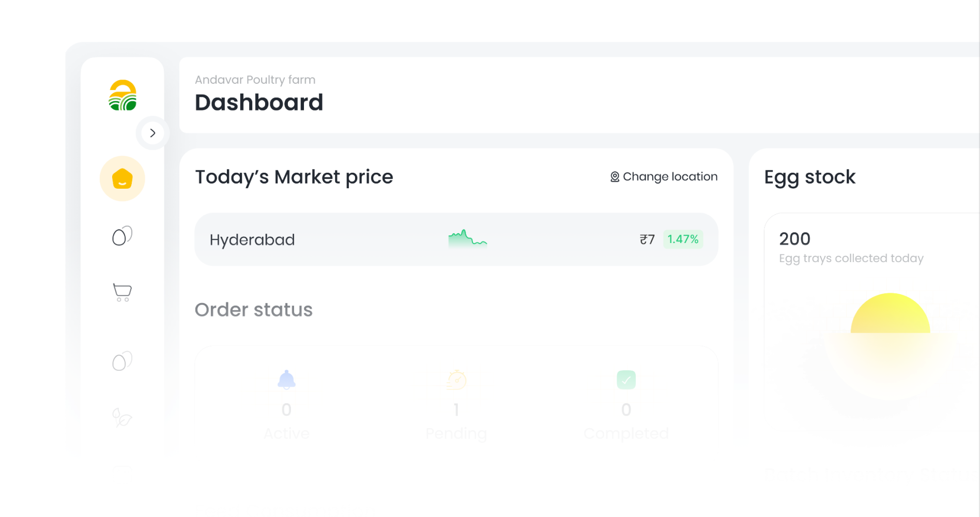Click the faded eggs icon under cart

[x=122, y=361]
